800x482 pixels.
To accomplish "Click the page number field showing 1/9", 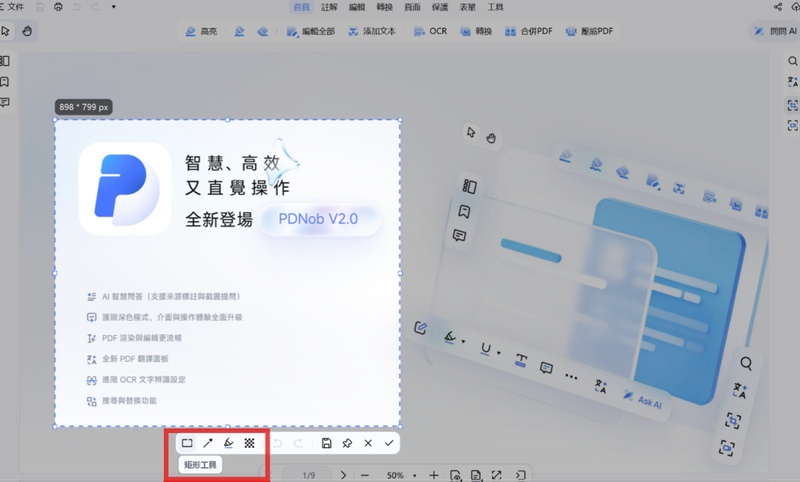I will coord(308,475).
